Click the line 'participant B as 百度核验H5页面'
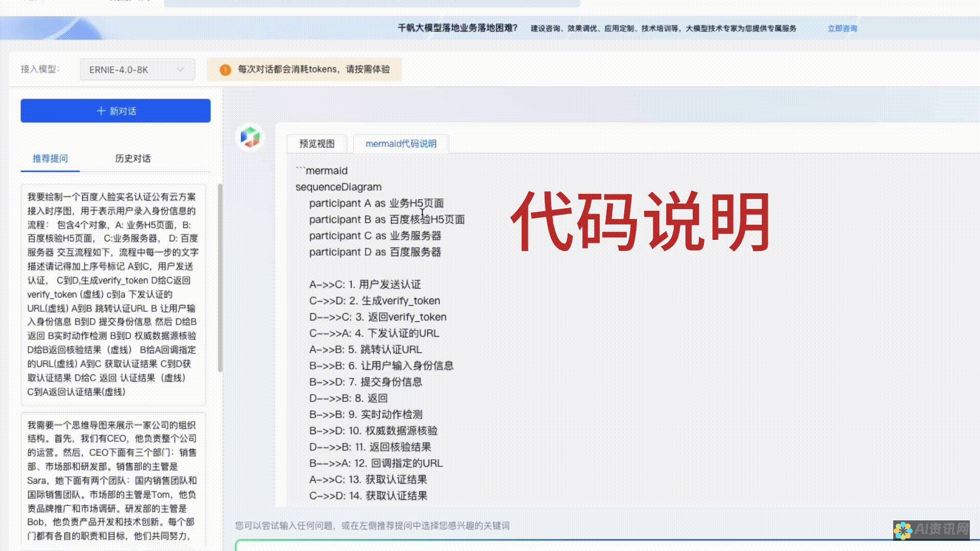Screen dimensions: 980x551 point(387,219)
